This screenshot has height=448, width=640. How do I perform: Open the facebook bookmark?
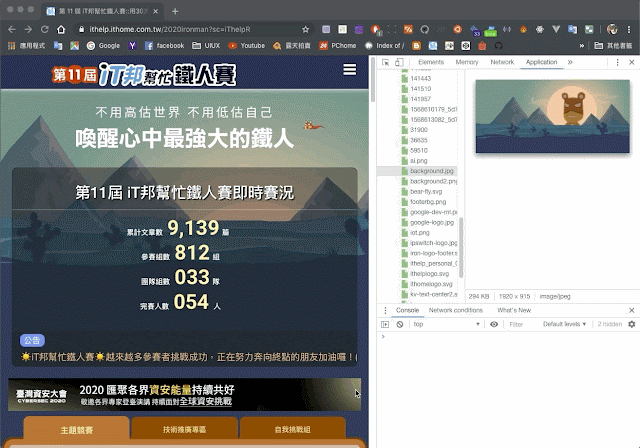click(x=164, y=46)
